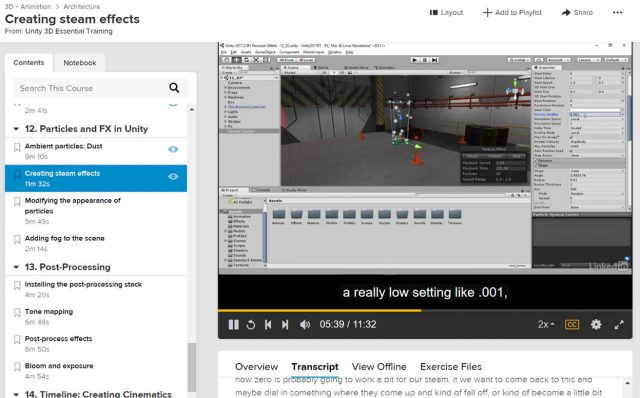This screenshot has height=398, width=640.
Task: Toggle viewed eye for Ambient particles: Dust
Action: point(173,149)
